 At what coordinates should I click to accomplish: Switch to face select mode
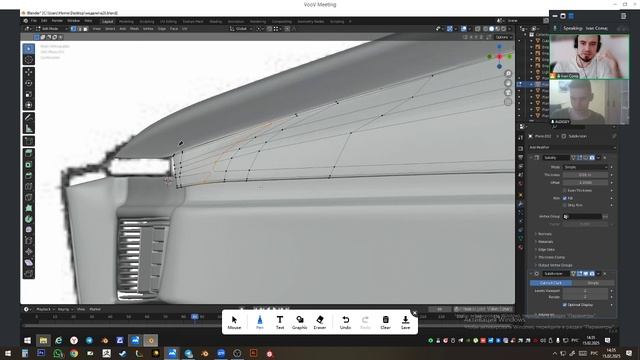pyautogui.click(x=85, y=29)
